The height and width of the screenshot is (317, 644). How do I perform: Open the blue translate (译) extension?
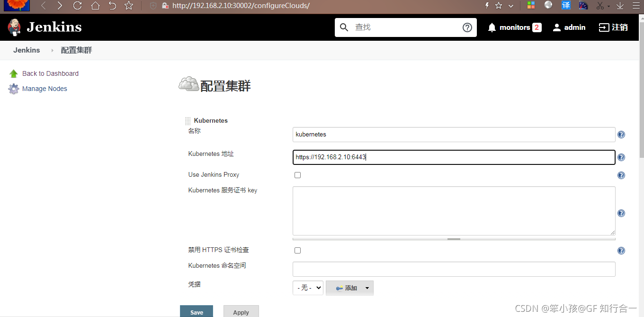566,5
